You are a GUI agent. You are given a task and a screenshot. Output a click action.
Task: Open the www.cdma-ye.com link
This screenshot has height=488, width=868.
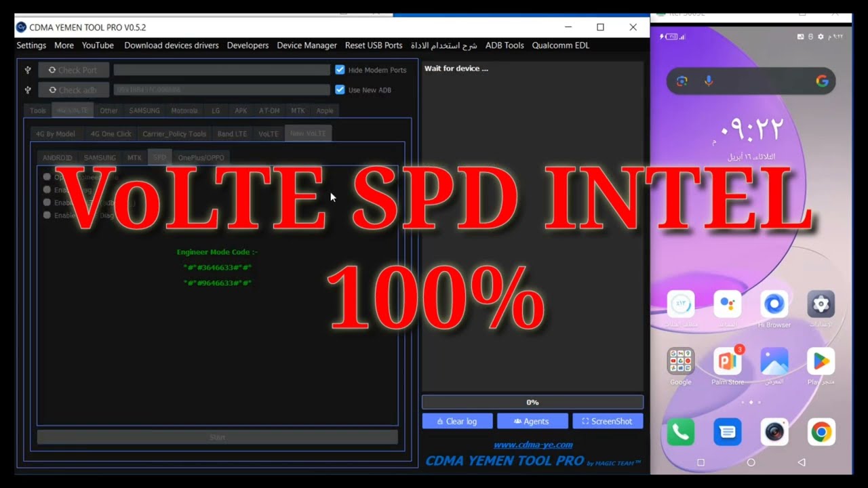(x=533, y=445)
